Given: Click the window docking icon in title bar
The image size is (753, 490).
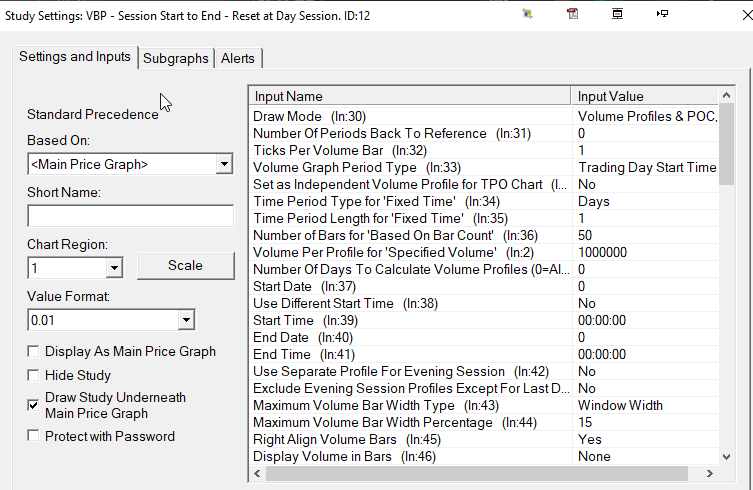Looking at the screenshot, I should coord(618,14).
